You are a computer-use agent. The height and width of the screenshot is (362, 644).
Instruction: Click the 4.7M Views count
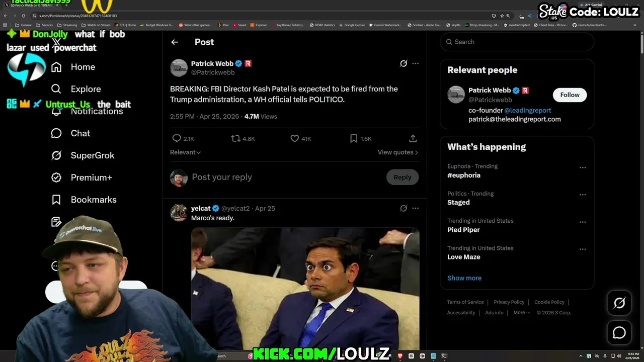click(261, 116)
